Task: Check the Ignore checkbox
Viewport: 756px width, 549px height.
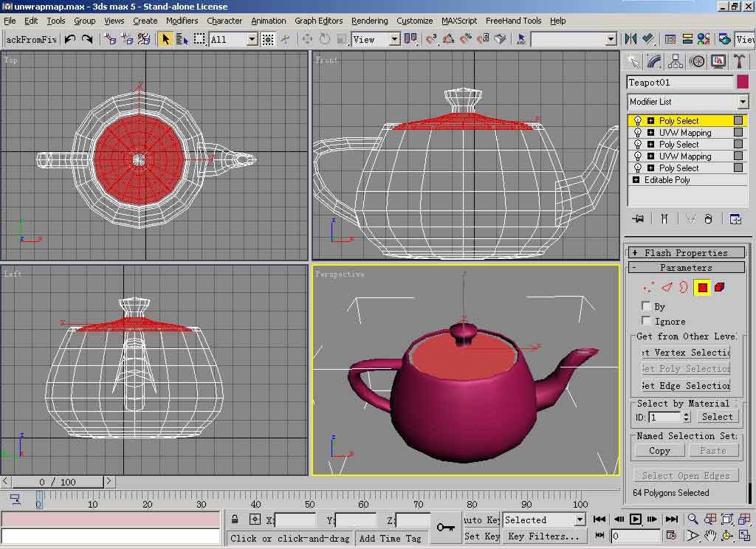Action: 647,321
